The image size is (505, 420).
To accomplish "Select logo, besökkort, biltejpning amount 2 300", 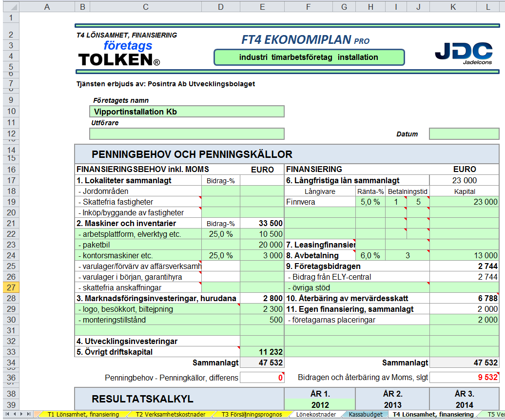I will click(262, 309).
